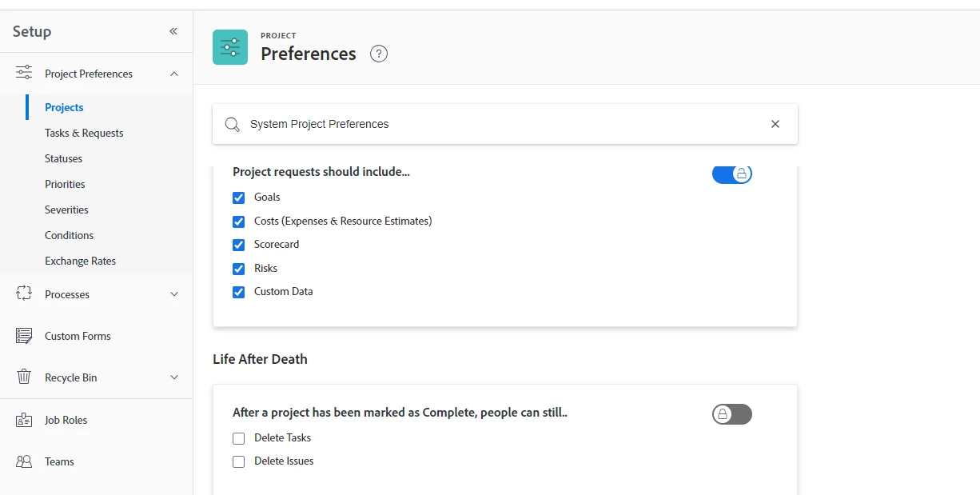Expand the Recycle Bin chevron
980x495 pixels.
pos(174,377)
